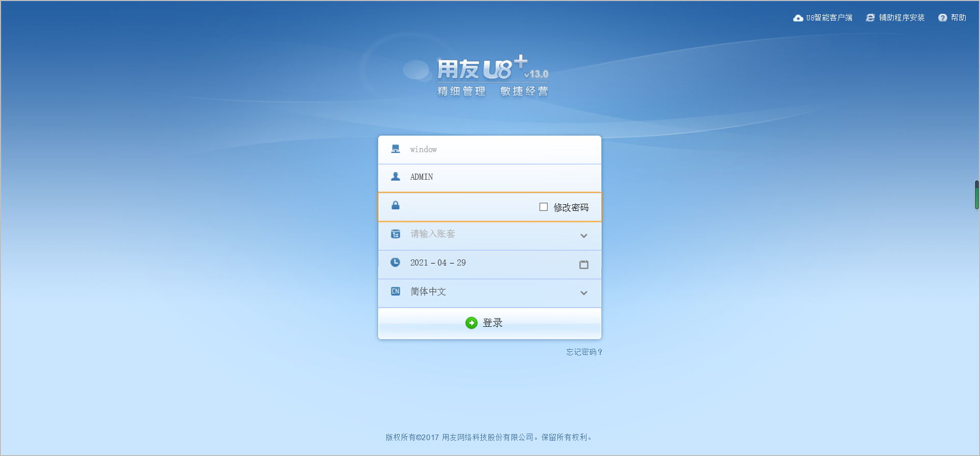Click the date field 2021 - 04 - 29
This screenshot has width=980, height=456.
coord(489,265)
